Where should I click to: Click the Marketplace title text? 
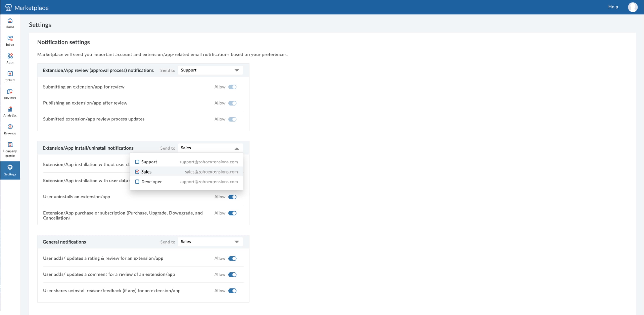(x=31, y=8)
